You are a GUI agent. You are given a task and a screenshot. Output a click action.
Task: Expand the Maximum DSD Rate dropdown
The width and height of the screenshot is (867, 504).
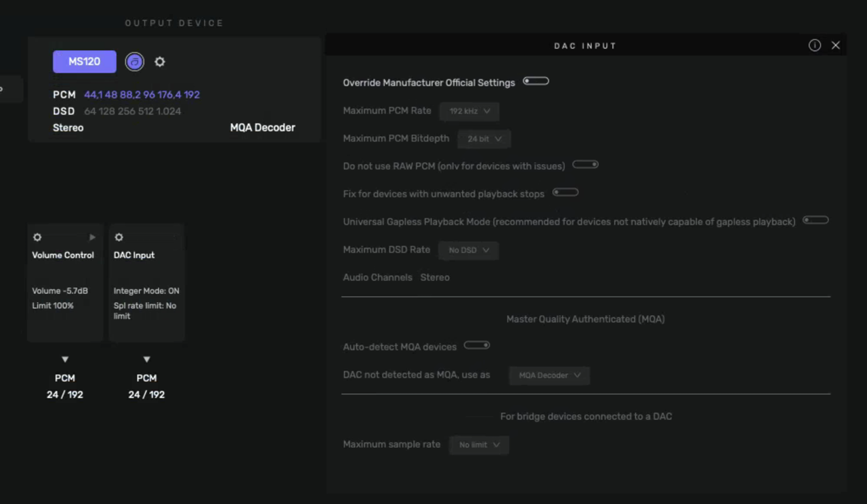(469, 250)
